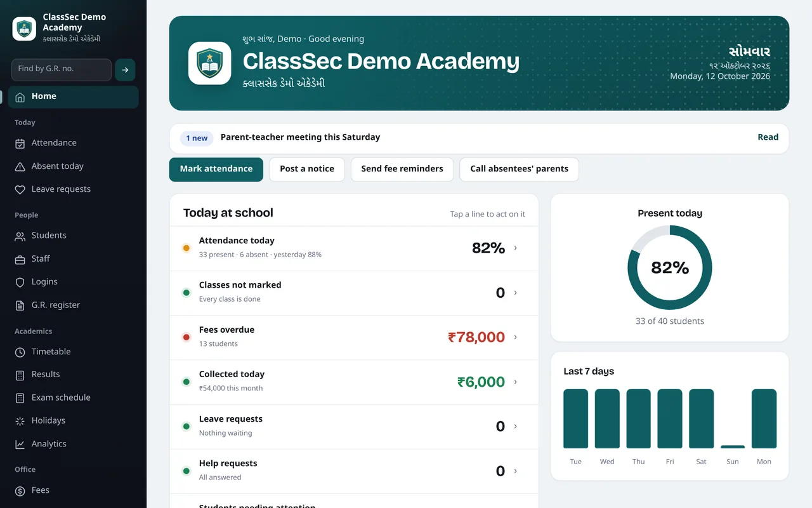Click green status dot for Help requests

[187, 471]
